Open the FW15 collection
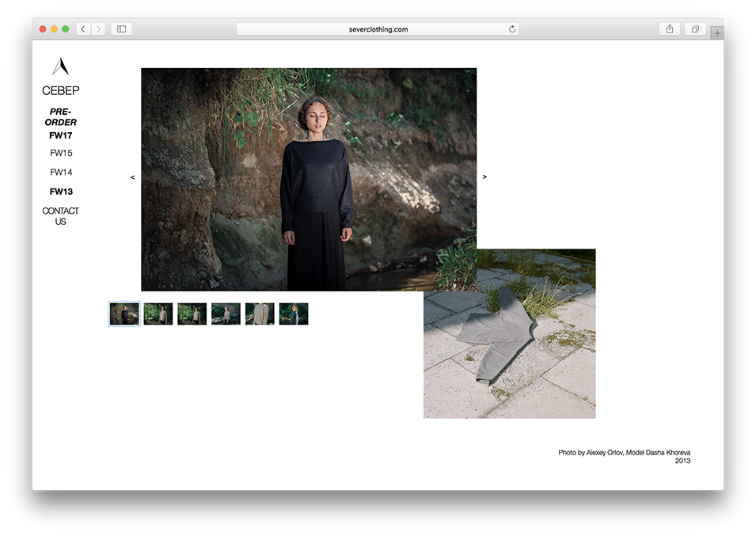The height and width of the screenshot is (536, 756). pyautogui.click(x=61, y=153)
